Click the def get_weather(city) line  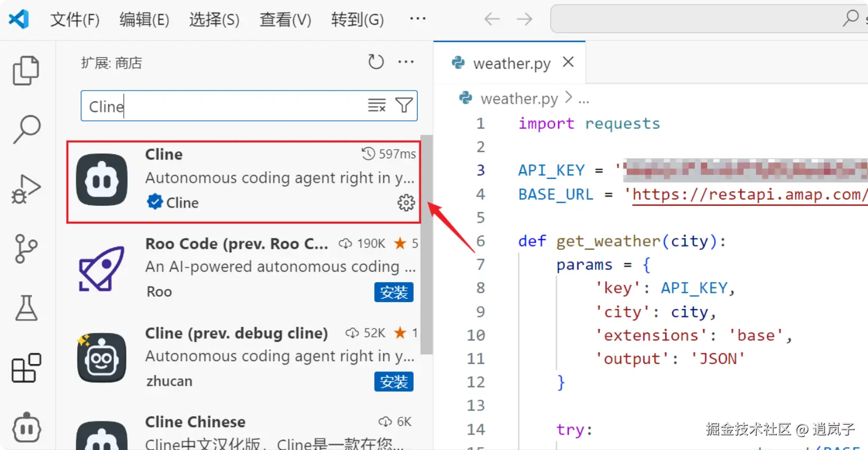pyautogui.click(x=622, y=241)
